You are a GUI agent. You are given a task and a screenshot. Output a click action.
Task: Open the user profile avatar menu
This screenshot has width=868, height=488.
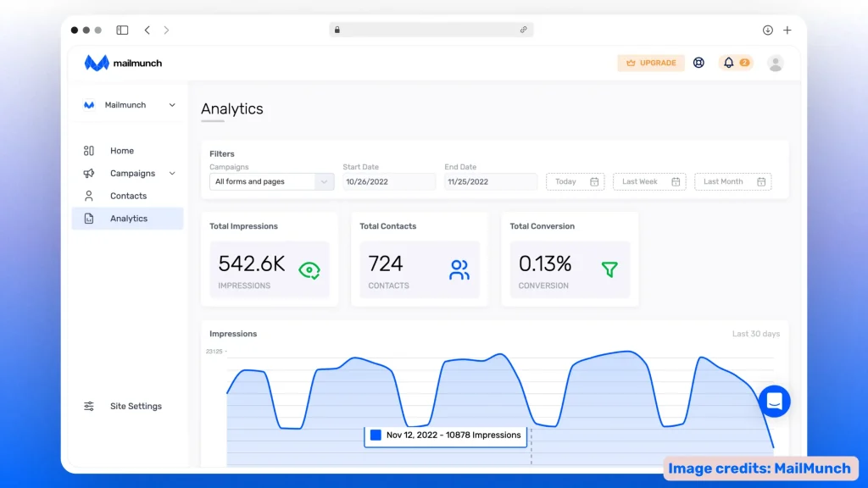775,63
